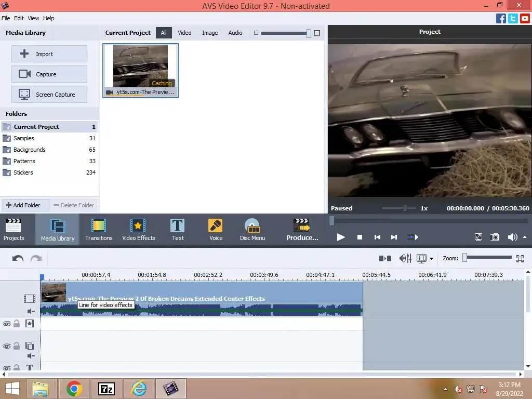Open the Video Effects panel
Image resolution: width=532 pixels, height=399 pixels.
[138, 230]
